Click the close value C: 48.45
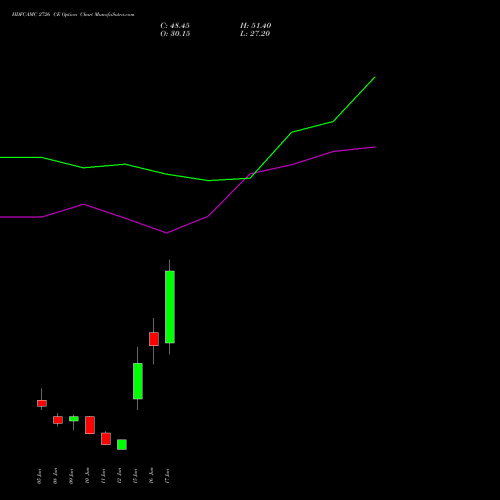This screenshot has height=500, width=500. coord(175,26)
